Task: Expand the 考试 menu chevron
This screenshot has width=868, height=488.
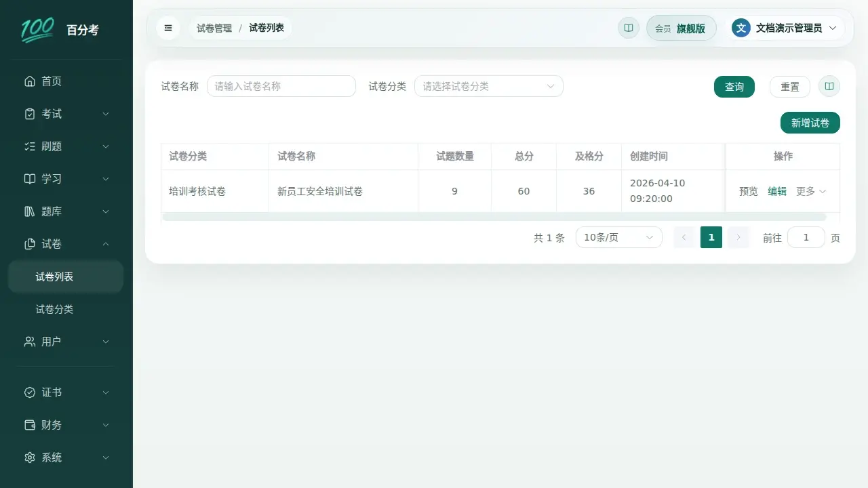Action: point(106,114)
